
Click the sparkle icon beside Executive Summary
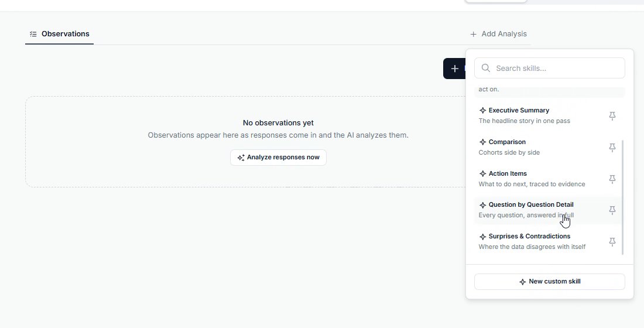pos(482,111)
